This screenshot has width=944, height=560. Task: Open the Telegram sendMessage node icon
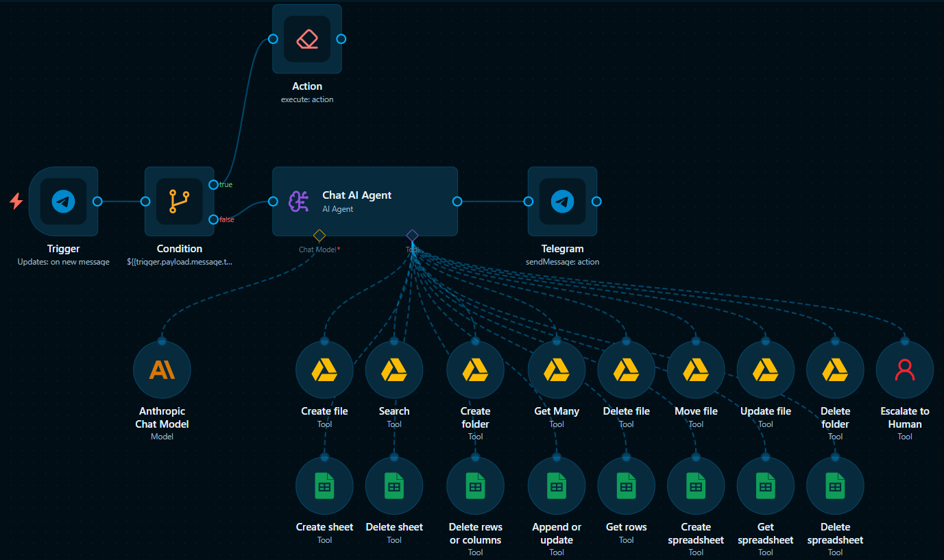coord(562,202)
